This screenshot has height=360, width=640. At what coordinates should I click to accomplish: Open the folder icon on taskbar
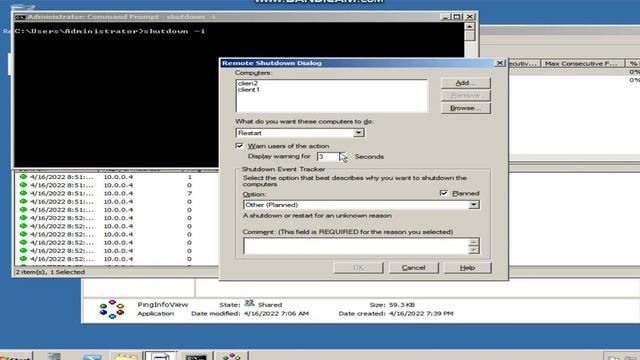coord(126,356)
